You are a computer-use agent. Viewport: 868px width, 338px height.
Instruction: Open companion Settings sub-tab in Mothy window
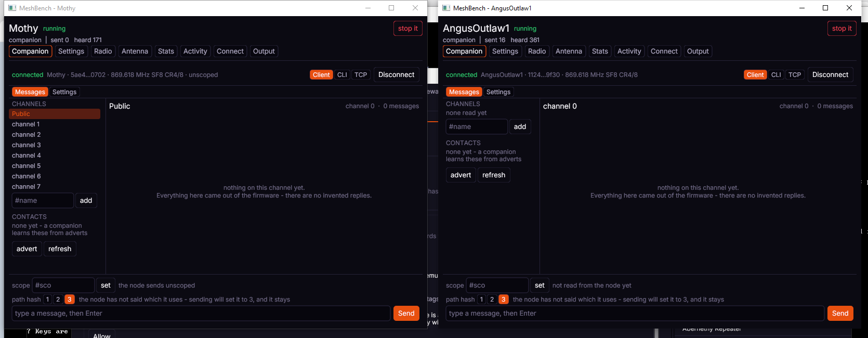pyautogui.click(x=64, y=92)
